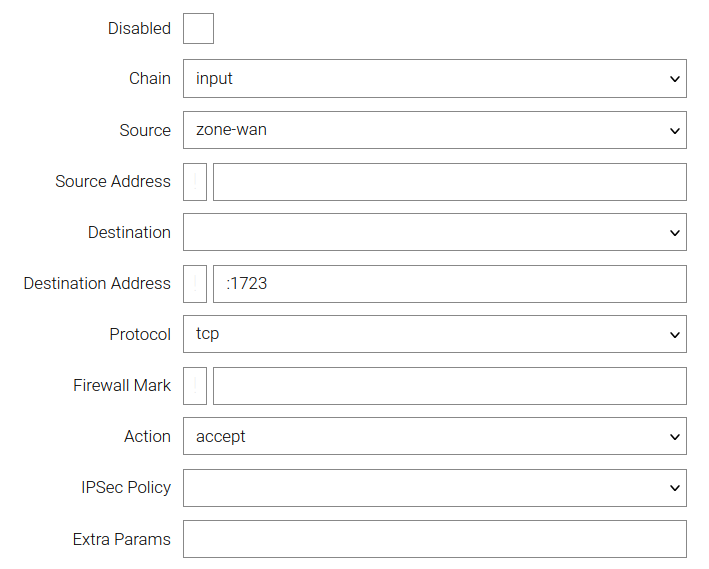This screenshot has width=709, height=569.
Task: Toggle the Disabled checkbox
Action: point(198,28)
